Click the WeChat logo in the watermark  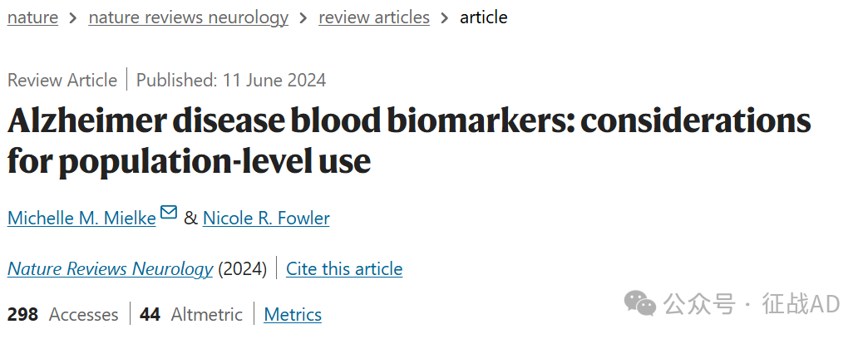[640, 303]
